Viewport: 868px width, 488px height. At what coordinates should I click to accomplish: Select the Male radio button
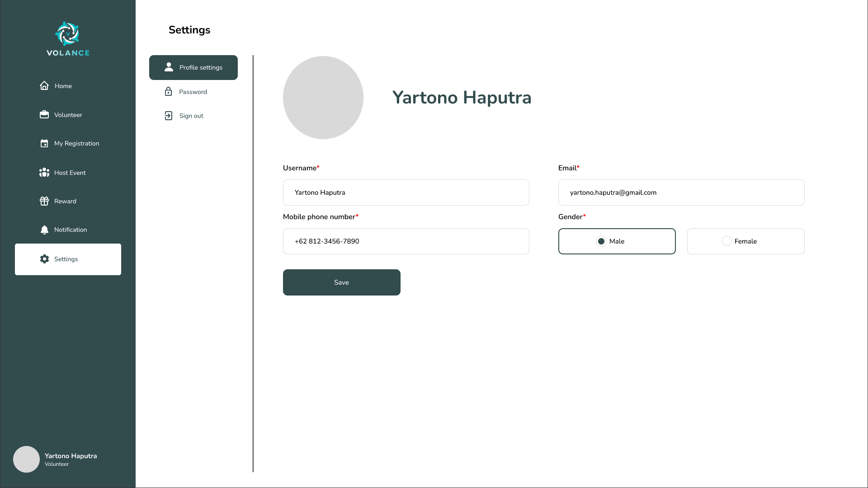coord(601,241)
